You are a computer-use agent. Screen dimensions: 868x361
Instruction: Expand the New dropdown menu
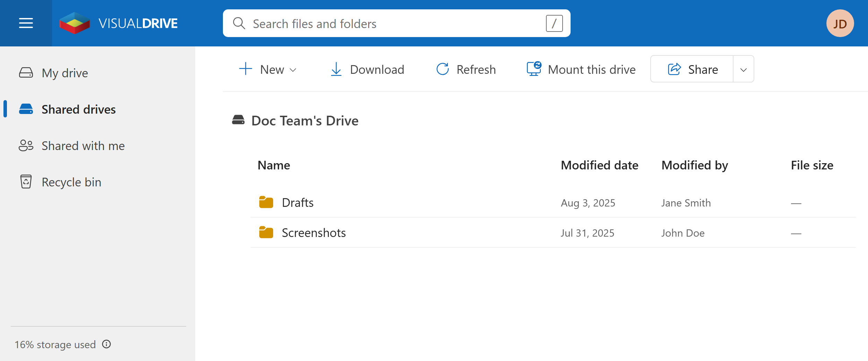click(268, 69)
